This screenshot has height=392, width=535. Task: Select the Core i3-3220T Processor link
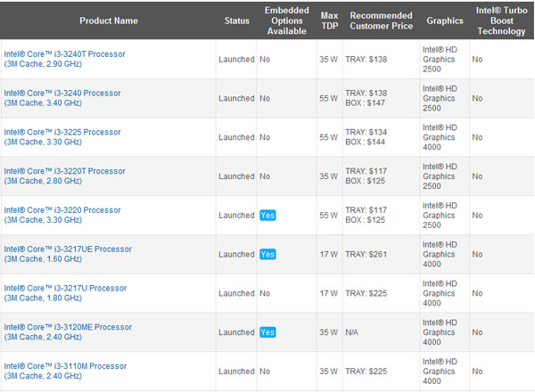(64, 171)
